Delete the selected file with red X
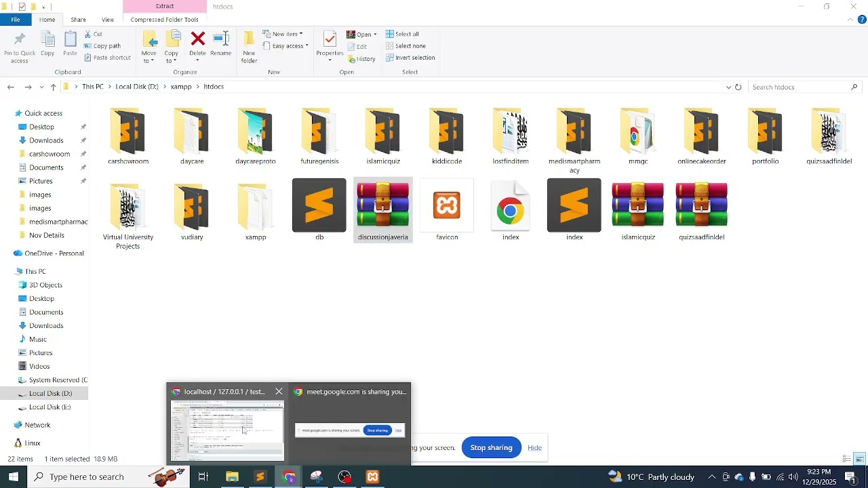Screen dimensions: 868x488 point(197,44)
